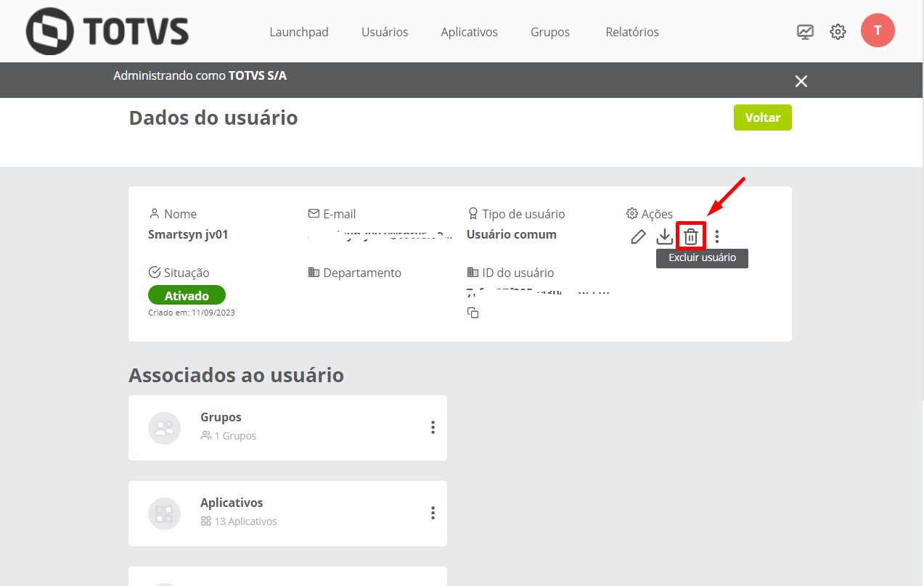The width and height of the screenshot is (924, 586).
Task: Click the Voltar button
Action: (763, 117)
